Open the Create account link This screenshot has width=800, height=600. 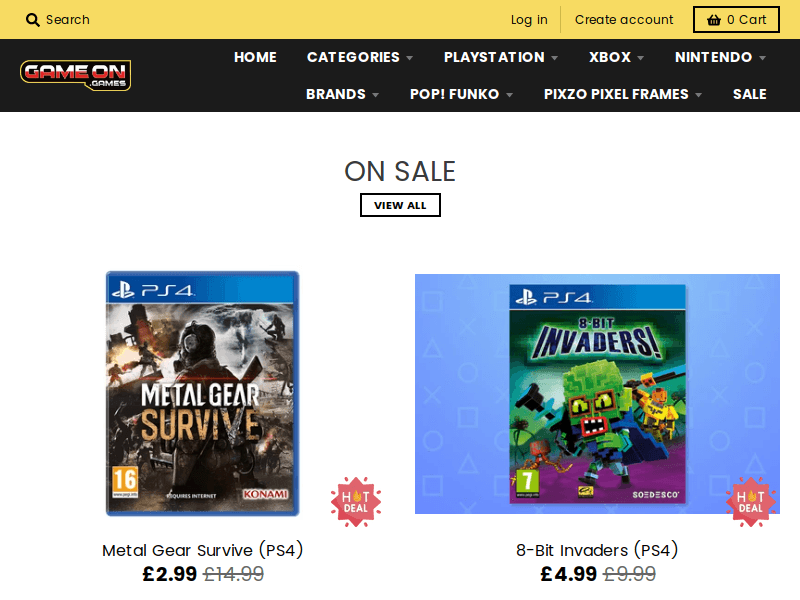[624, 20]
